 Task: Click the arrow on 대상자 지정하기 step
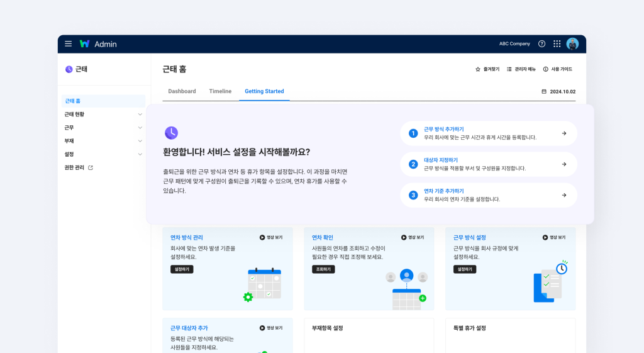click(564, 164)
